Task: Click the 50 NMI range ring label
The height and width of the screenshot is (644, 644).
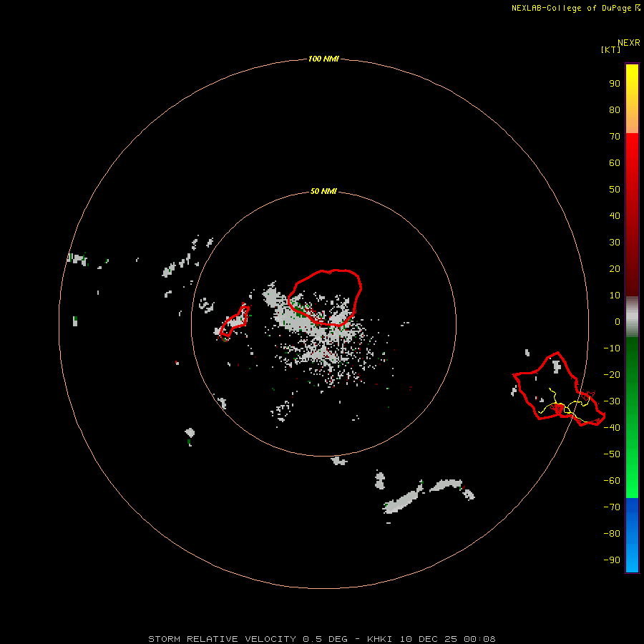Action: point(323,191)
